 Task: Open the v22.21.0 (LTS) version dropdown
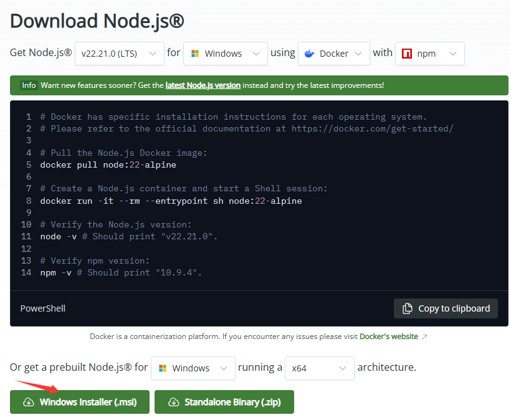point(119,54)
